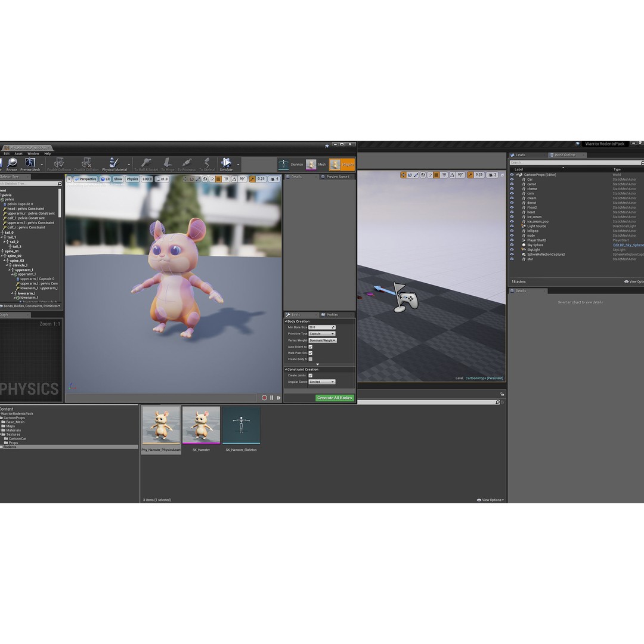Open the Physical Material tool

point(114,165)
